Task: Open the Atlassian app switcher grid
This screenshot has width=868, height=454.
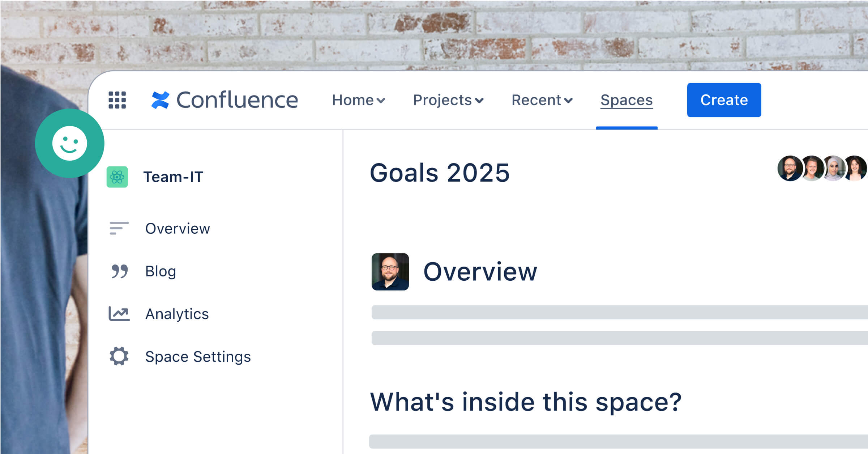Action: (117, 100)
